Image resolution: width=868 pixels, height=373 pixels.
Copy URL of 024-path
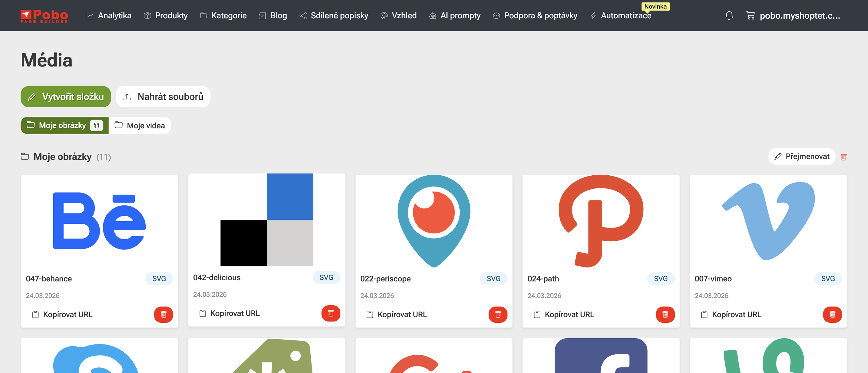tap(564, 315)
